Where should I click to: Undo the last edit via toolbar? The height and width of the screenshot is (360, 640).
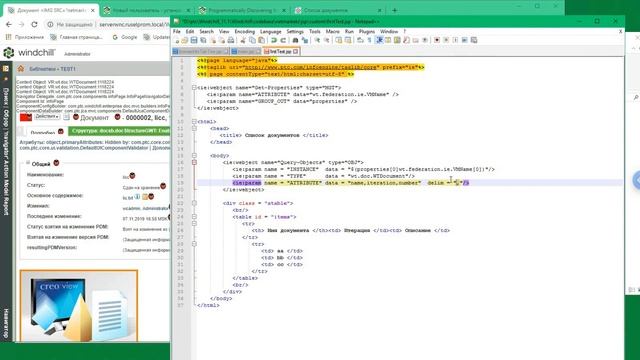[274, 40]
